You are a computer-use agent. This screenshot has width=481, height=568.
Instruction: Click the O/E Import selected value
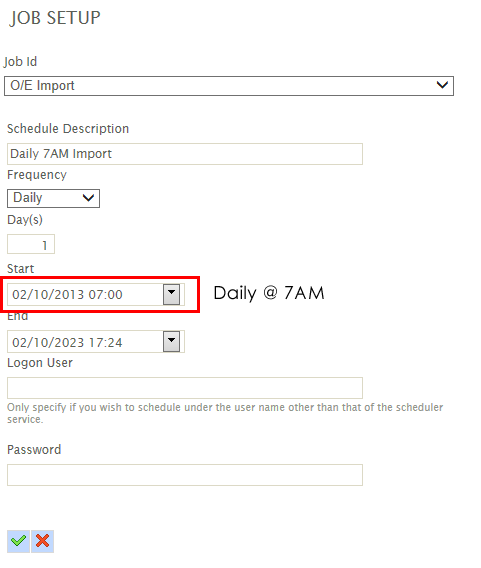coord(42,85)
